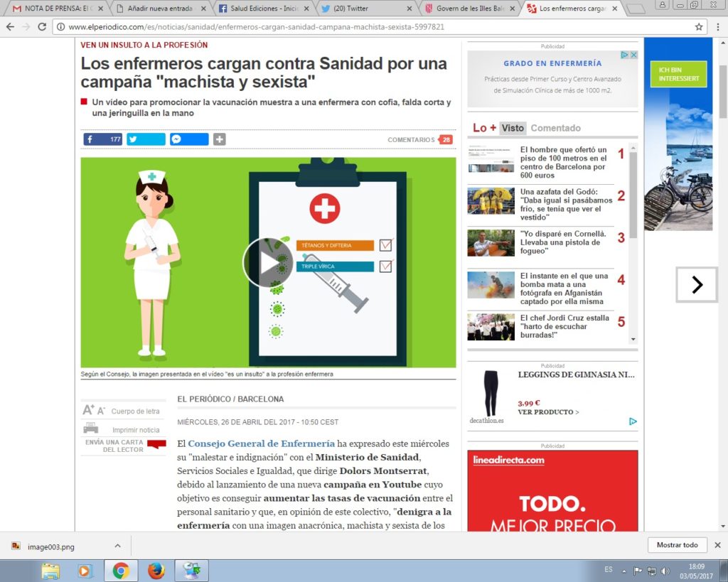Close the downloads bar
This screenshot has width=728, height=582.
point(717,545)
